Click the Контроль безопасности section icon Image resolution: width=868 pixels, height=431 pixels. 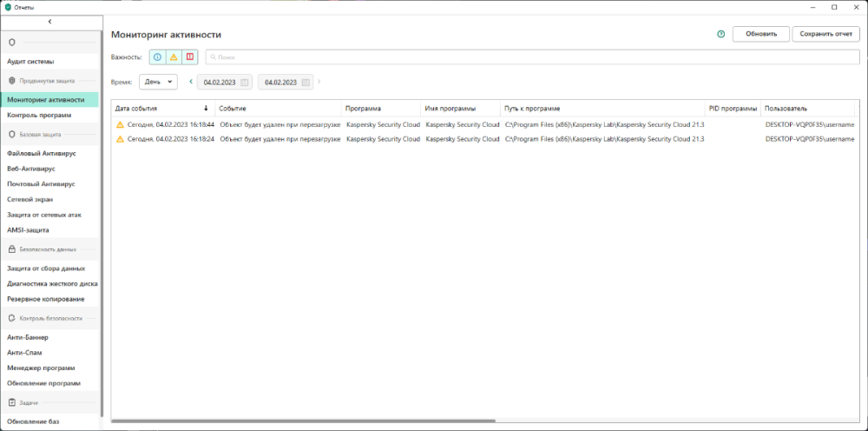click(12, 319)
